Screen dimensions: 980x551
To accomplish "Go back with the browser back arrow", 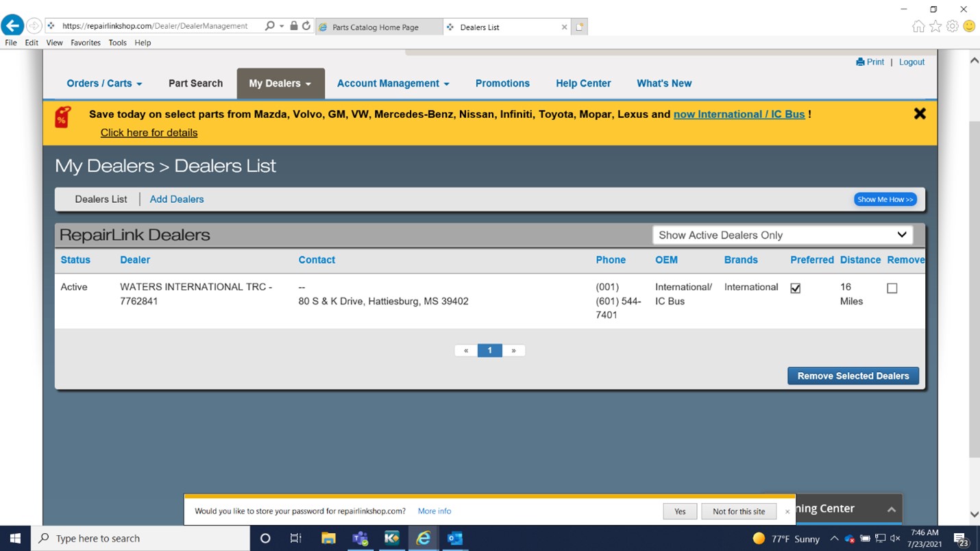I will [12, 26].
